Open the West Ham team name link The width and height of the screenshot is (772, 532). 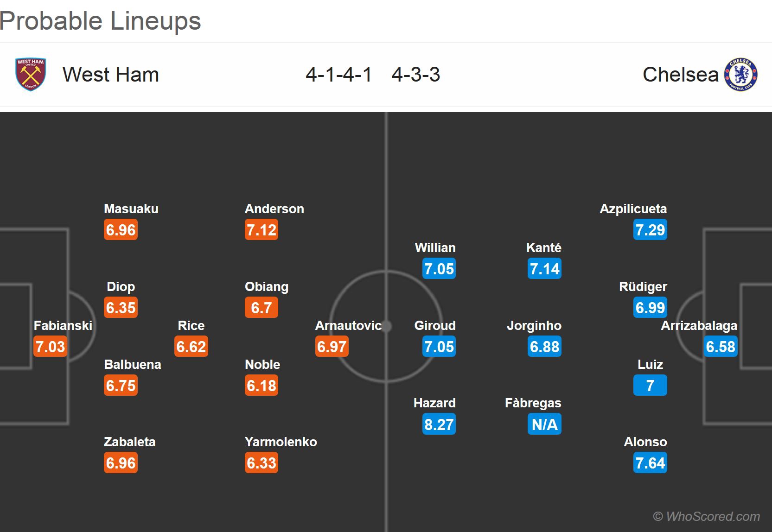point(111,75)
